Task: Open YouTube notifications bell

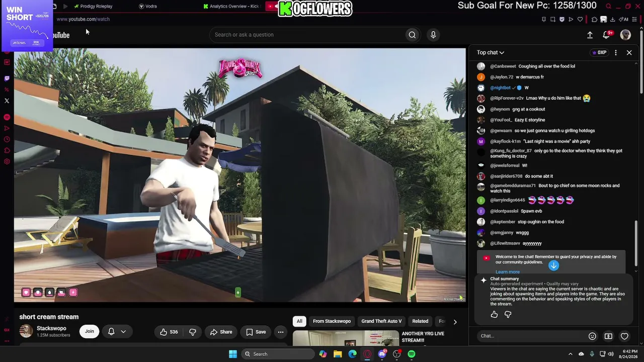Action: (x=607, y=35)
